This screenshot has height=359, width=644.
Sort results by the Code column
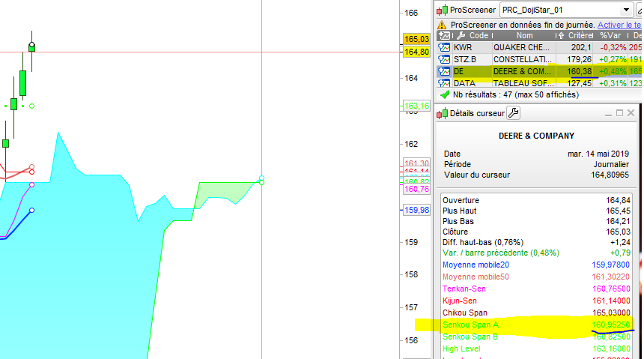[x=479, y=35]
